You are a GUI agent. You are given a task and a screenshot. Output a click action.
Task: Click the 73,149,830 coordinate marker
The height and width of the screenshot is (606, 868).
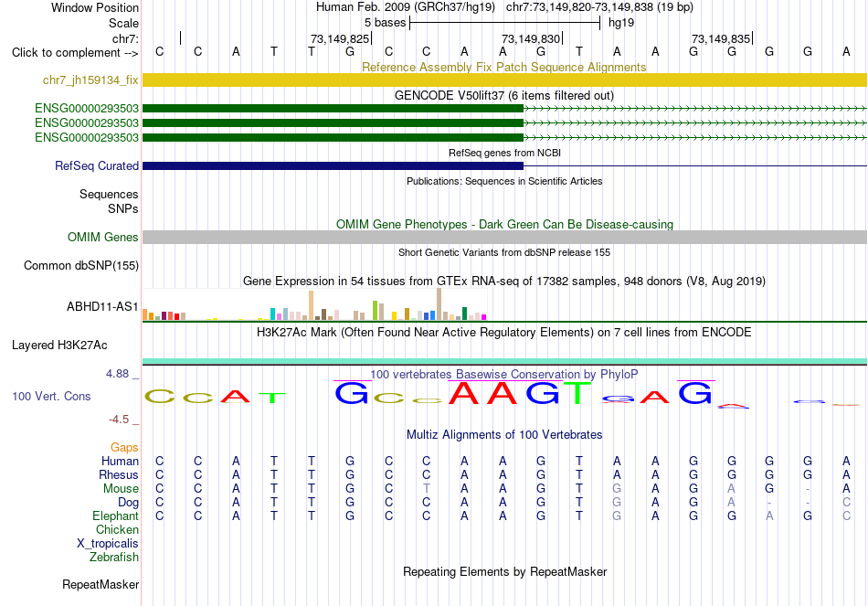531,38
